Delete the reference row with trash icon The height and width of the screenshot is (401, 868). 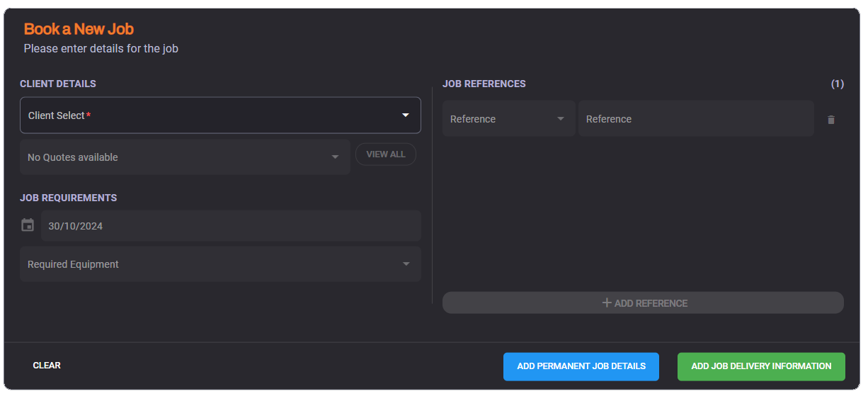[831, 120]
